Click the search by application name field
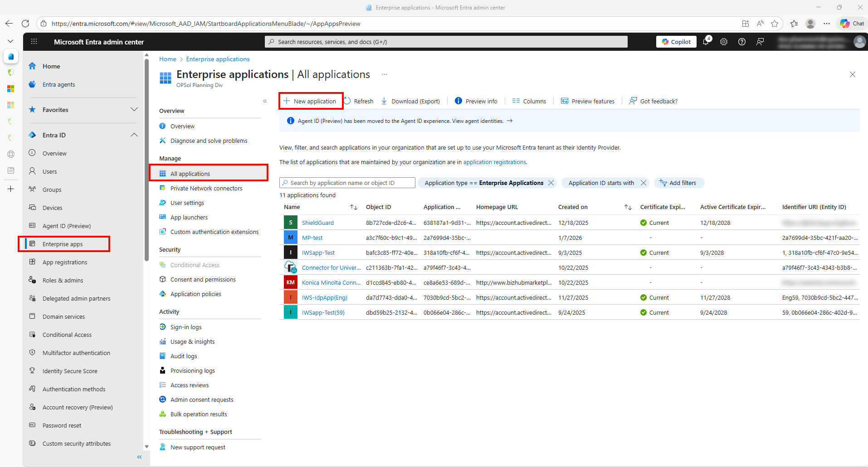Screen dimensions: 868x467 [x=347, y=183]
